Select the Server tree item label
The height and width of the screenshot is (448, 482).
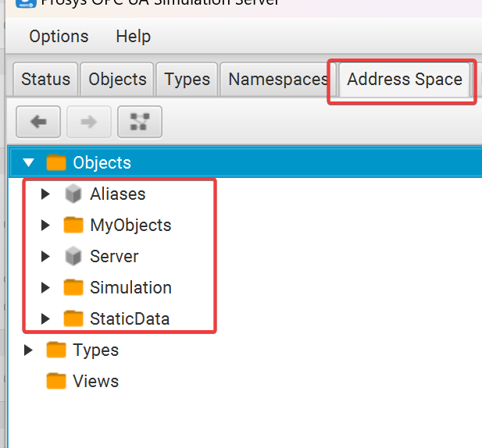click(x=114, y=257)
